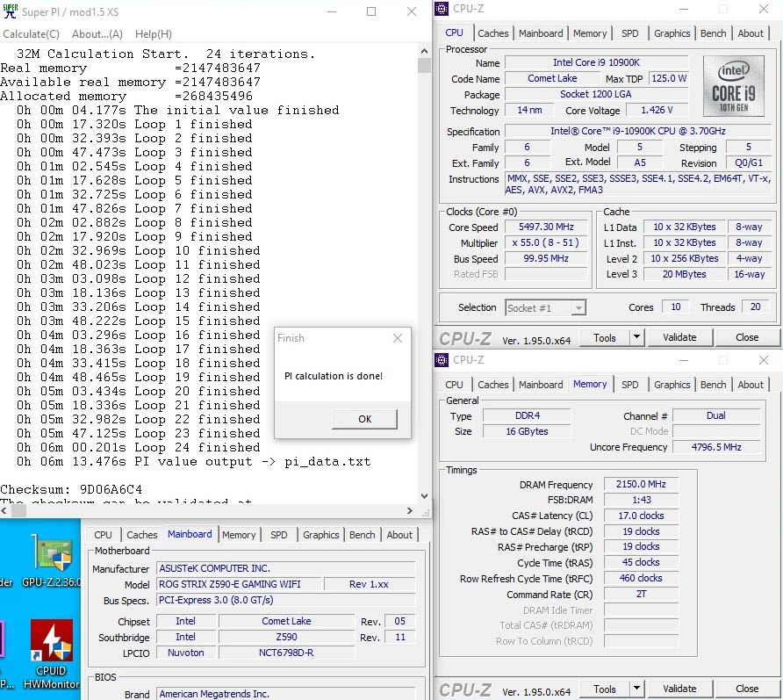Screen dimensions: 783x700
Task: Select Memory tab in the Mainboard CPU-Z window
Action: pyautogui.click(x=239, y=535)
